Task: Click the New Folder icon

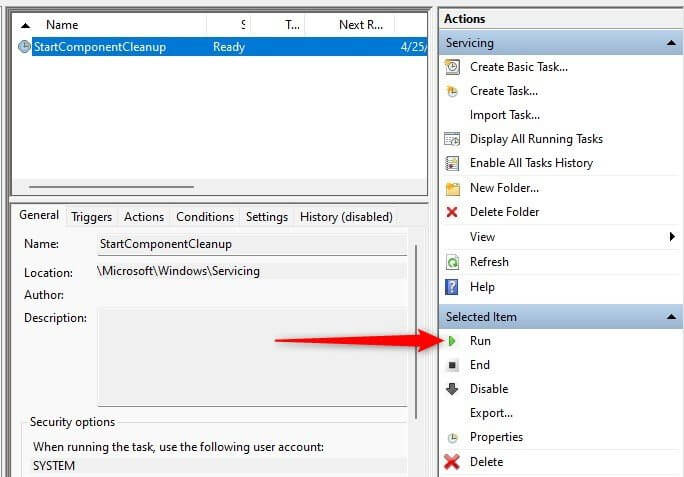Action: pyautogui.click(x=453, y=189)
